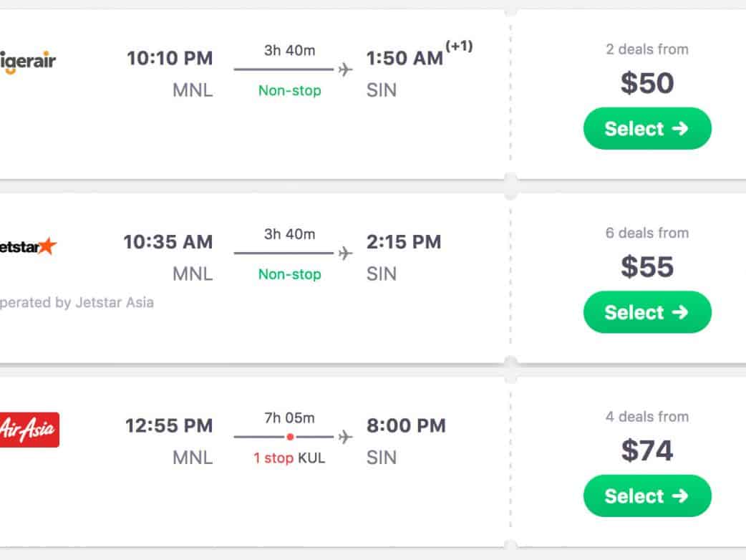Click plane icon on Tigerair flight route

(346, 69)
